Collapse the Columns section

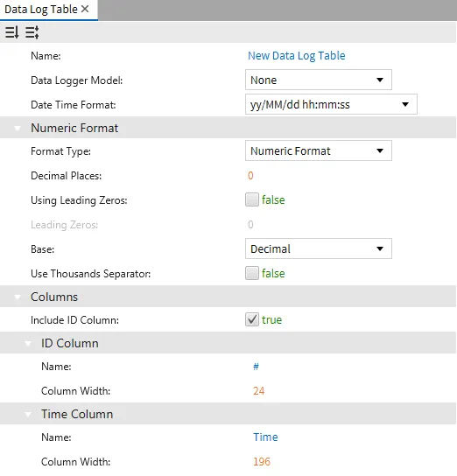click(x=18, y=297)
